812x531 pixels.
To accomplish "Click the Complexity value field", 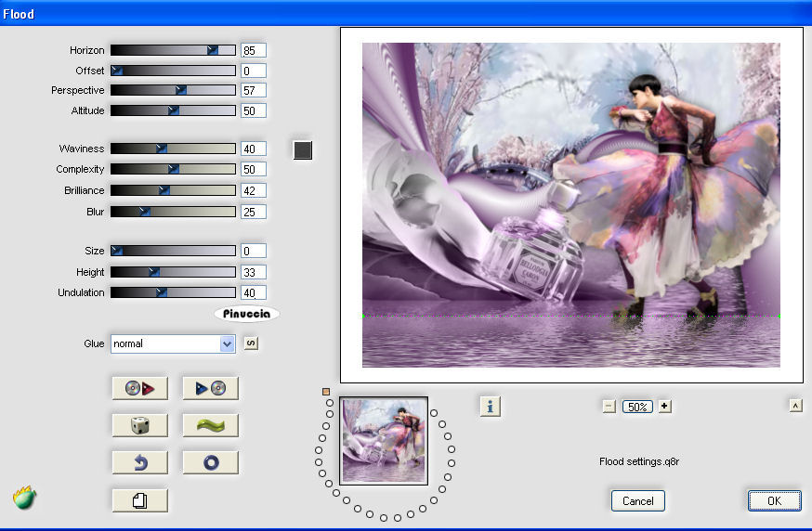I will [x=254, y=169].
